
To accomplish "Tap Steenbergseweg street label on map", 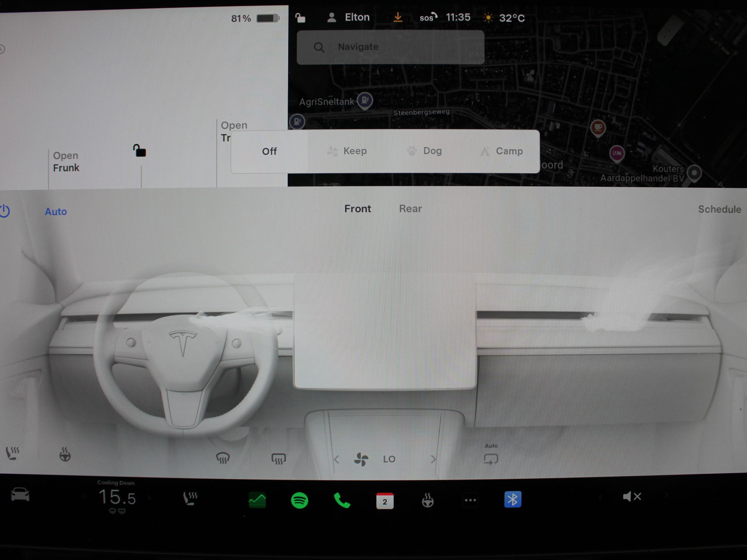I will [x=421, y=112].
